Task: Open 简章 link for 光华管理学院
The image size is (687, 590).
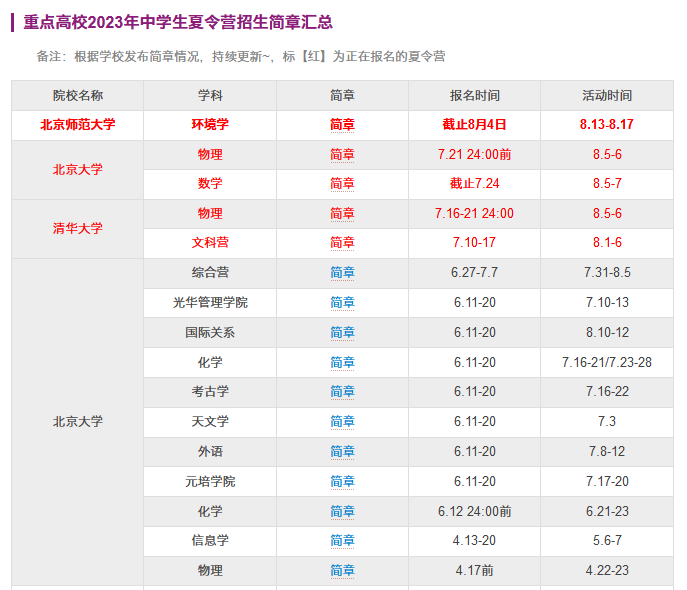Action: coord(342,303)
